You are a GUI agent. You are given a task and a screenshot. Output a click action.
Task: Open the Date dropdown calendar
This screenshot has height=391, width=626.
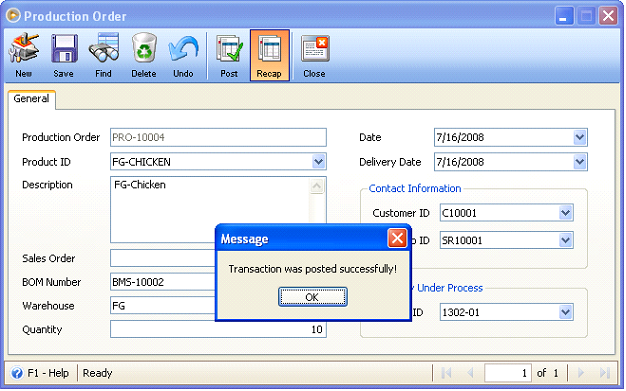point(580,137)
